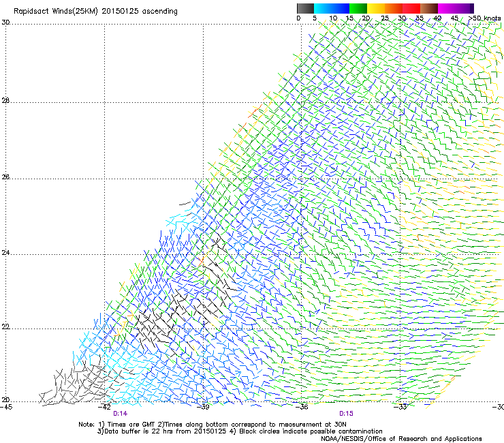504x443 pixels.
Task: Click the chart title 'Rapidscat Winds(25KM) 20150125 ascending'
Action: pyautogui.click(x=95, y=12)
